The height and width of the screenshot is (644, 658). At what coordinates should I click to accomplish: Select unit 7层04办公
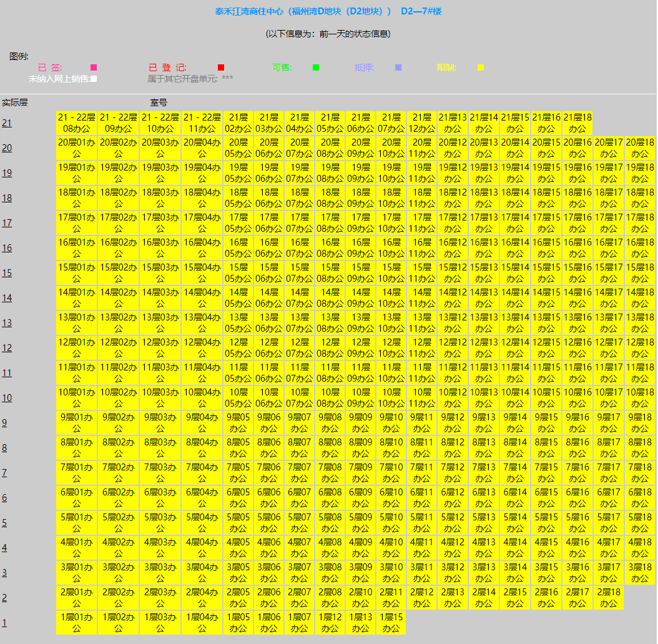click(202, 473)
